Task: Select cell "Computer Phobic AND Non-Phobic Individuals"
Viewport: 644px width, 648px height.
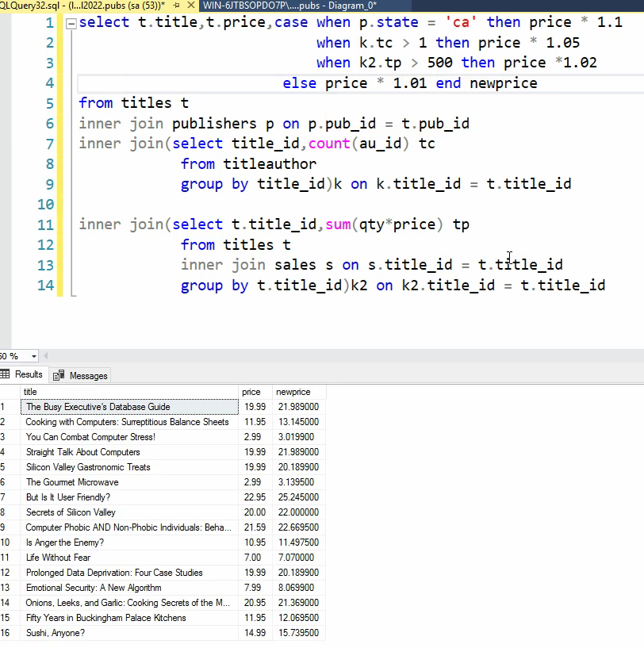Action: 129,527
